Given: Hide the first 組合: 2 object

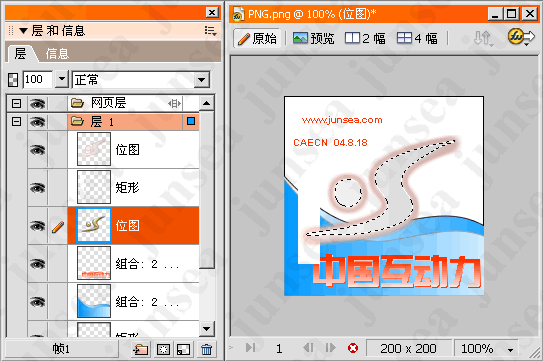Looking at the screenshot, I should pos(37,264).
